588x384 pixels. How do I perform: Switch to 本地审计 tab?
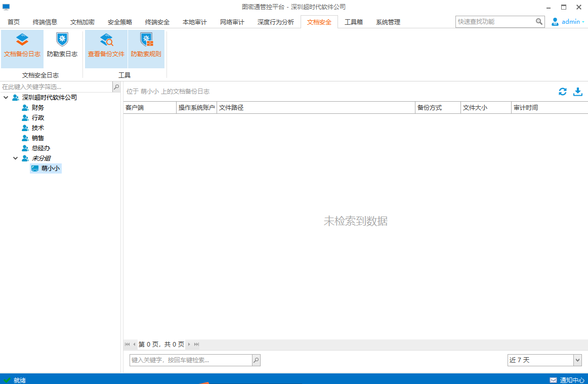pos(195,22)
